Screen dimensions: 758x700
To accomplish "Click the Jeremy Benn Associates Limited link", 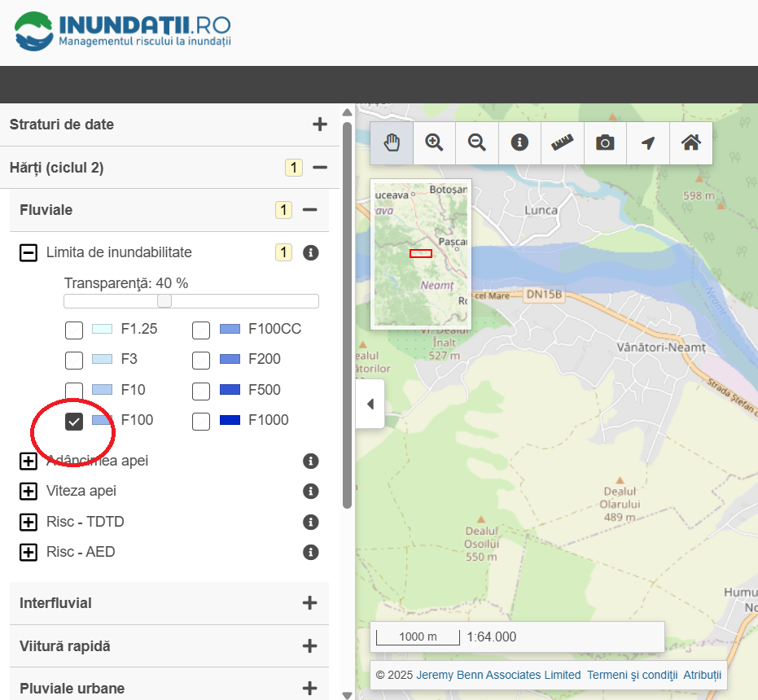I will click(x=498, y=675).
